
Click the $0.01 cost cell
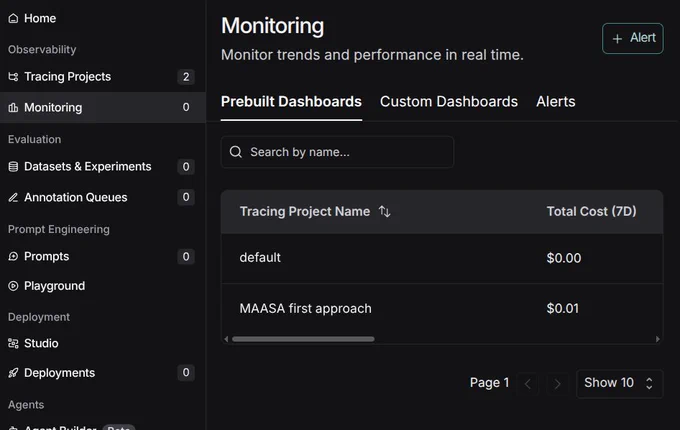562,308
